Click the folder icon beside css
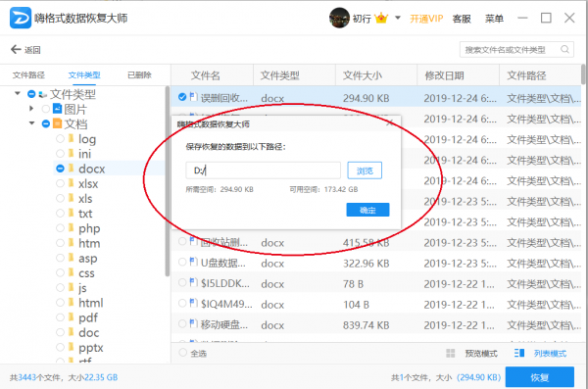 (71, 272)
